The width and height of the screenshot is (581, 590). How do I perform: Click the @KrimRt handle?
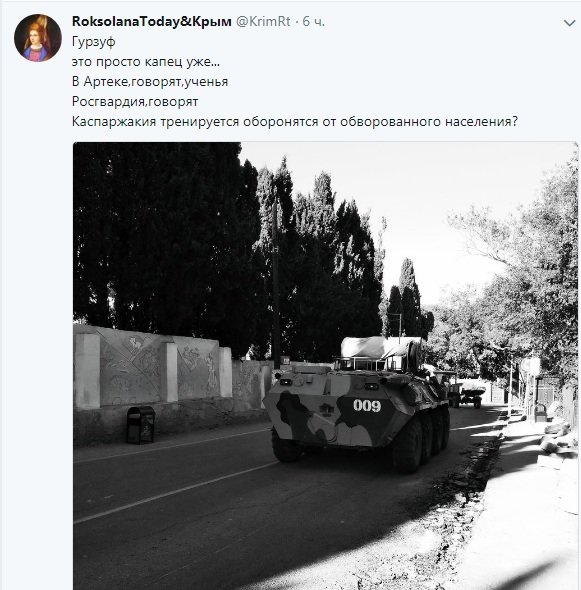point(263,21)
